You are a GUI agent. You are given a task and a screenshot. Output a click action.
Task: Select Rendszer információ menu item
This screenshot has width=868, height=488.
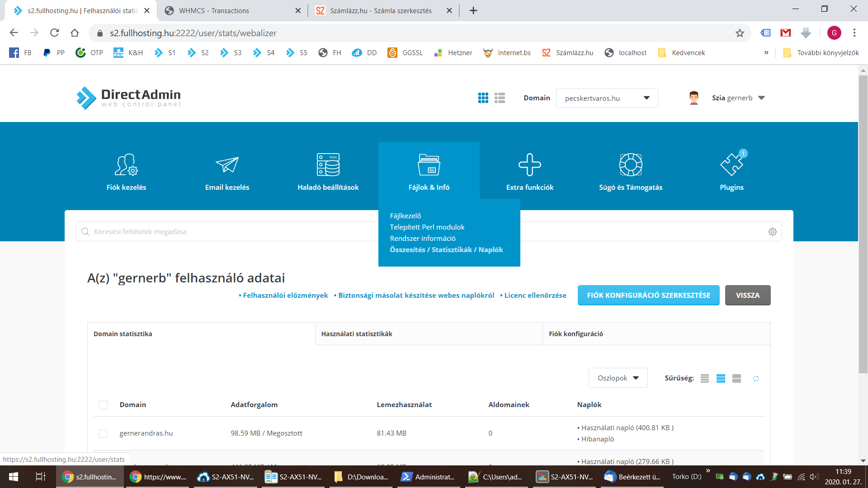coord(423,239)
